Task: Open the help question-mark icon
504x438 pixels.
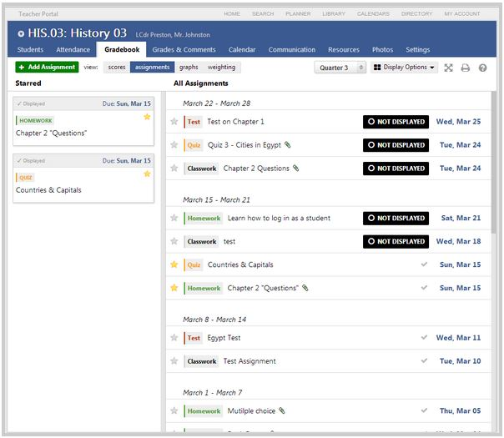Action: 482,68
